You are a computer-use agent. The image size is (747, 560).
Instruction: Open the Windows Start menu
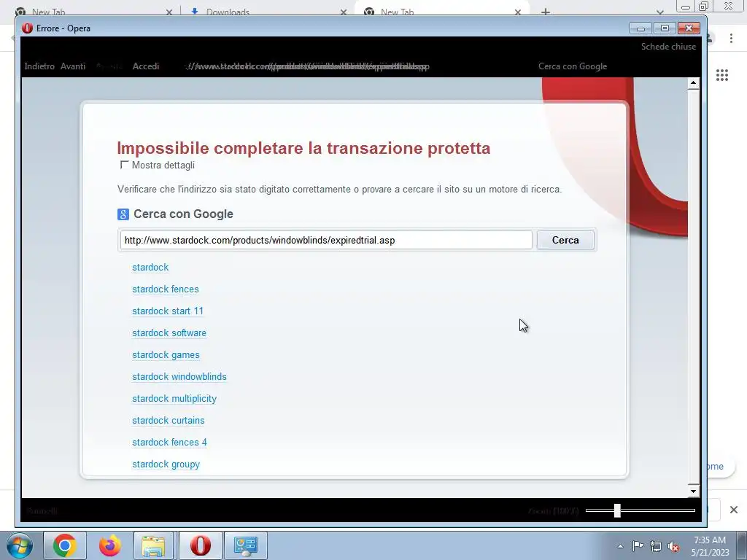20,545
